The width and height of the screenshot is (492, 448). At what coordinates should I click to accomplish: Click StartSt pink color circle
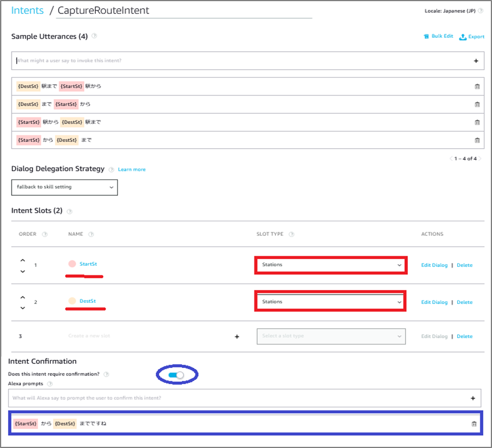(x=72, y=264)
